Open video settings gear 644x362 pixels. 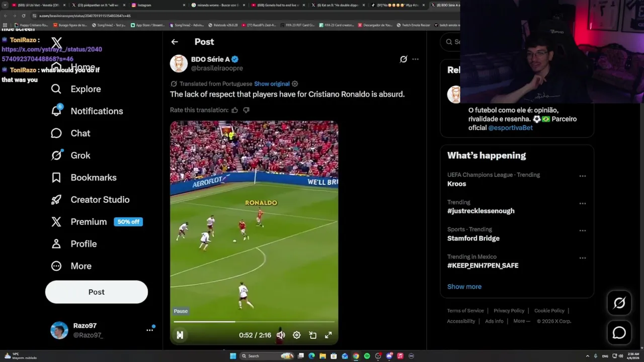click(x=297, y=335)
